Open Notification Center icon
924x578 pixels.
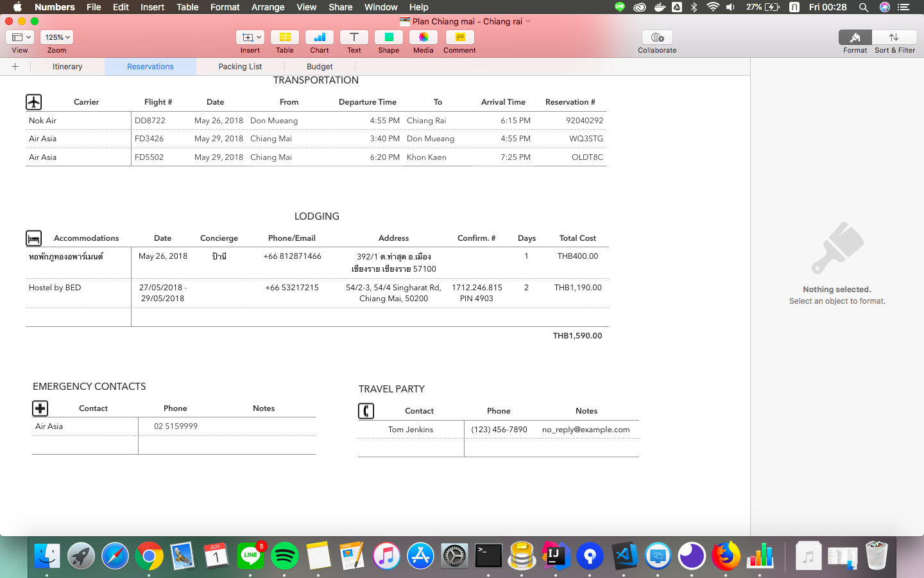pyautogui.click(x=904, y=7)
